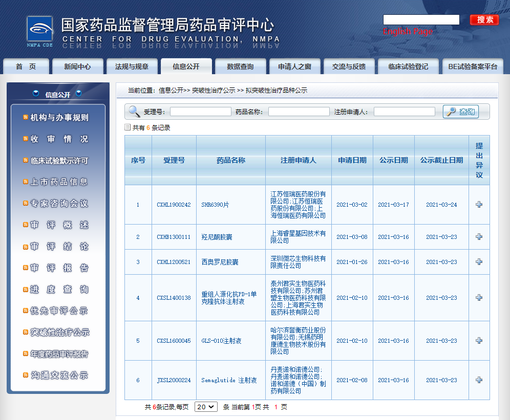Click the plus icon for 羟尼酮胶囊 row
The height and width of the screenshot is (420, 510).
pos(479,237)
